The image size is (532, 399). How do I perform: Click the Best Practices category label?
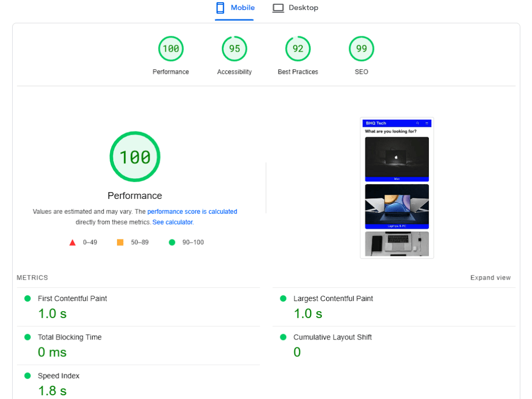click(298, 72)
